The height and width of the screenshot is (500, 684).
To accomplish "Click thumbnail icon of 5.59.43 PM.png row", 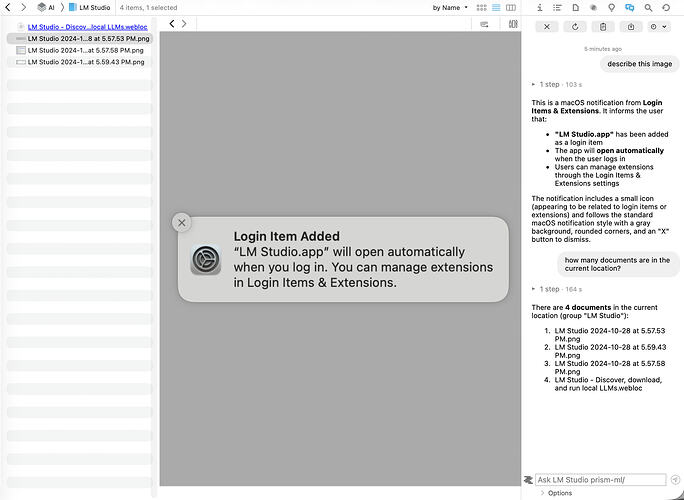I will tap(21, 62).
